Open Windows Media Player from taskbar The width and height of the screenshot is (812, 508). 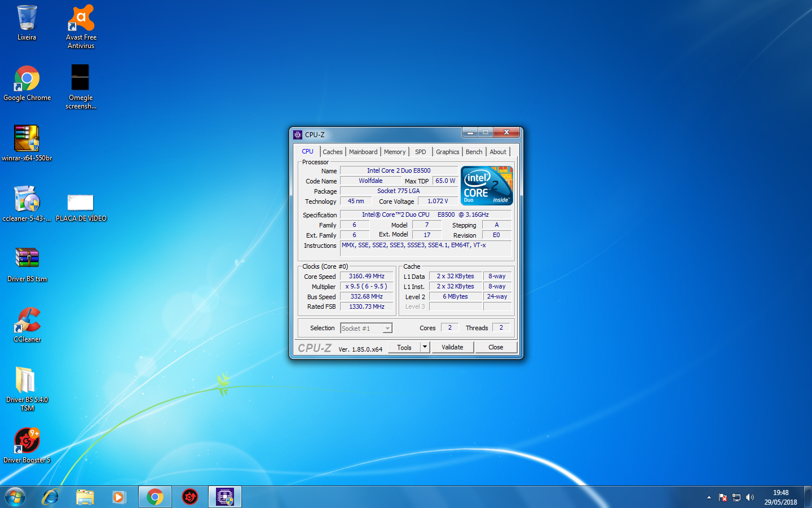coord(119,497)
